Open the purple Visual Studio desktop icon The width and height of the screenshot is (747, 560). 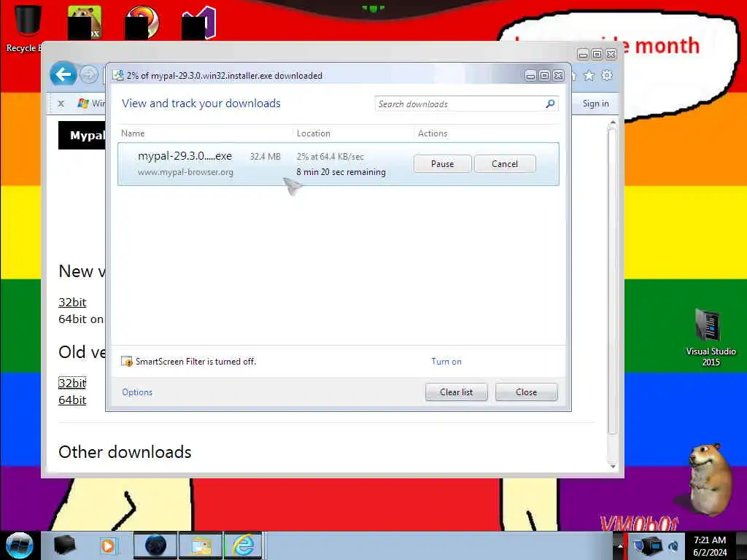coord(199,22)
